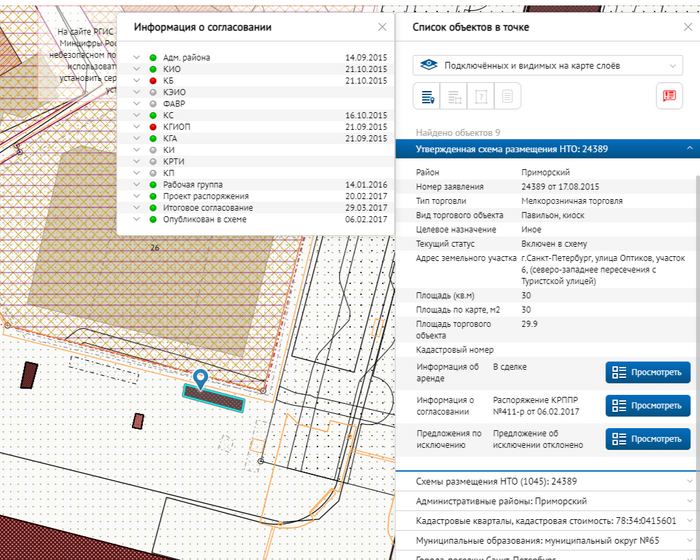Screen dimensions: 700x560
Task: Open the visible layers filter dropdown
Action: pos(548,65)
